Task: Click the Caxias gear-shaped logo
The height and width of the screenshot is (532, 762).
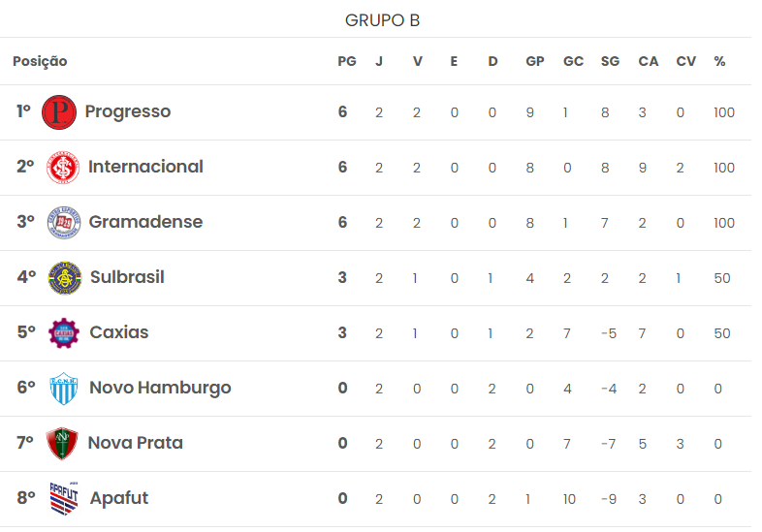Action: click(64, 333)
